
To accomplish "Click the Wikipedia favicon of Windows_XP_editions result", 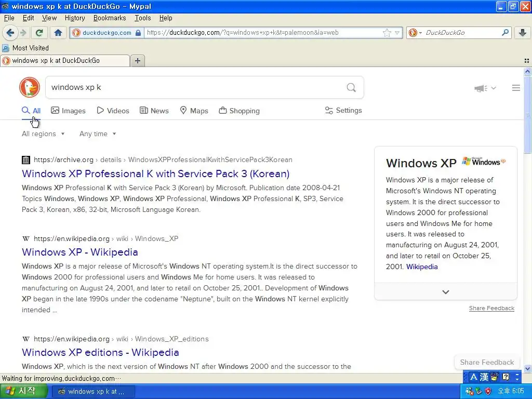I will coord(26,339).
